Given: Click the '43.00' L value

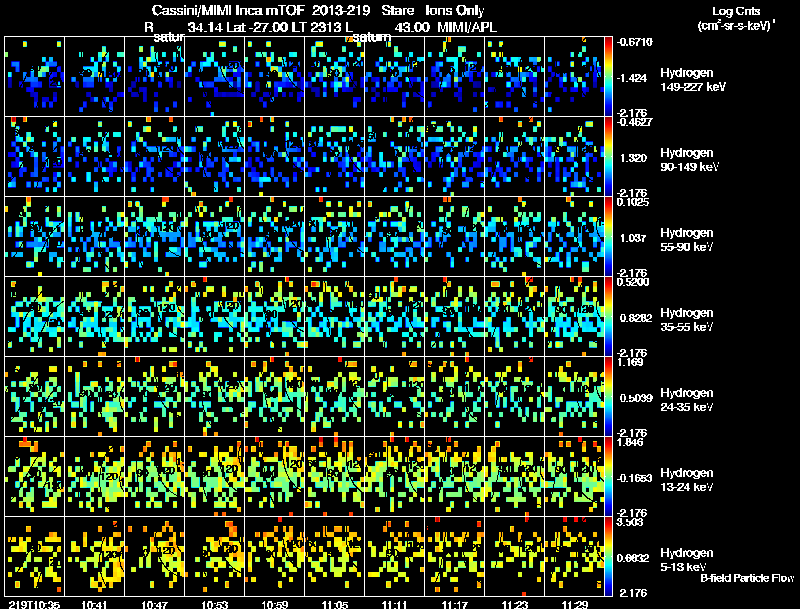Looking at the screenshot, I should coord(412,28).
